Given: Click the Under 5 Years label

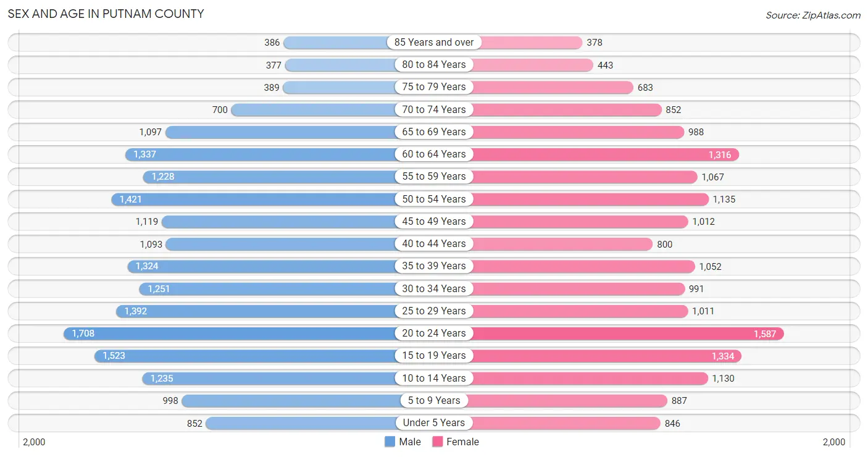Looking at the screenshot, I should (x=434, y=423).
